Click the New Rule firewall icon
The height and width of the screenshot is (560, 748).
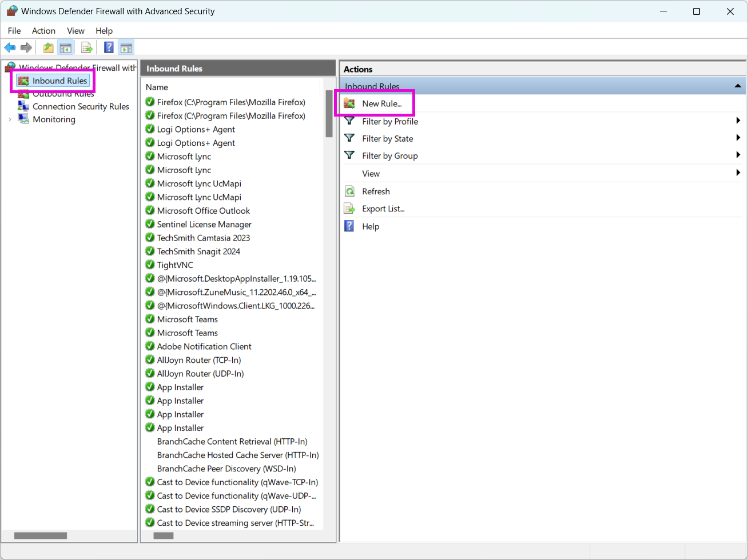pyautogui.click(x=349, y=103)
